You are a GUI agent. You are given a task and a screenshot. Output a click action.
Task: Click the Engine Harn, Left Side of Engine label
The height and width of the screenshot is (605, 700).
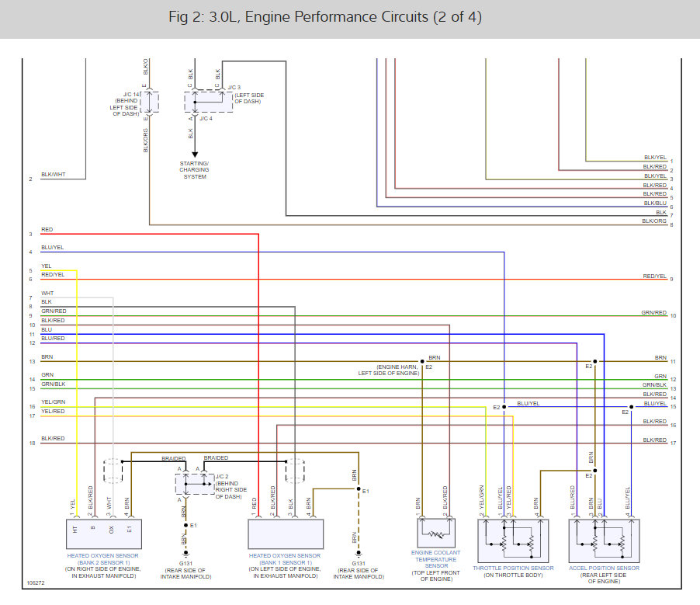click(x=389, y=370)
